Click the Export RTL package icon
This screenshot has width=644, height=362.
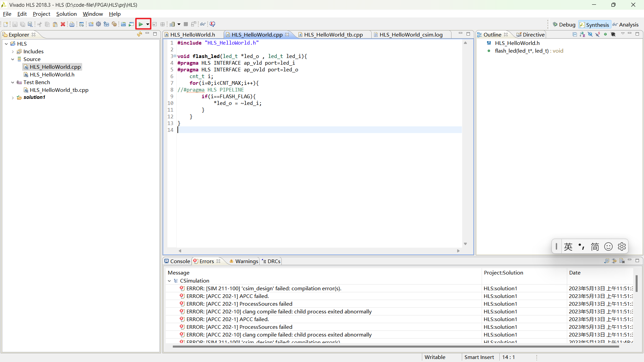(172, 24)
